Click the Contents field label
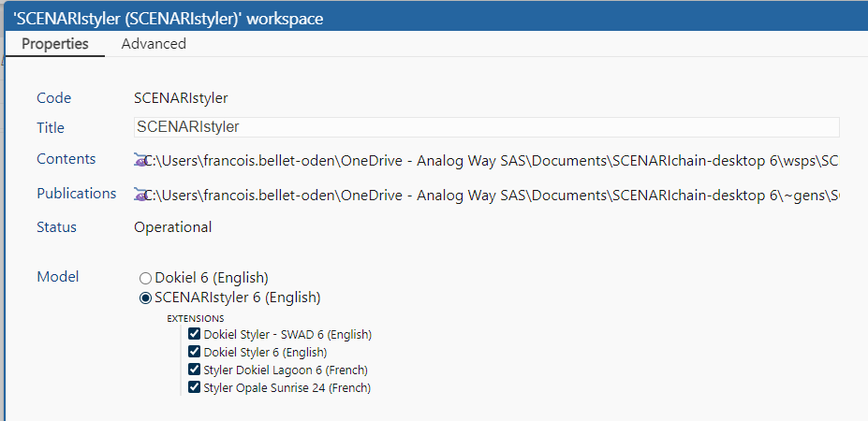The width and height of the screenshot is (868, 421). (x=66, y=159)
